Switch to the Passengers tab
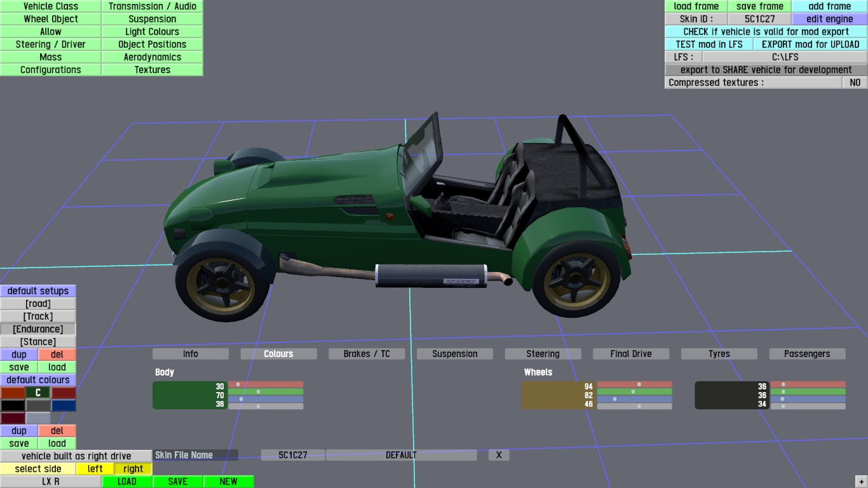Image resolution: width=868 pixels, height=488 pixels. click(x=807, y=354)
